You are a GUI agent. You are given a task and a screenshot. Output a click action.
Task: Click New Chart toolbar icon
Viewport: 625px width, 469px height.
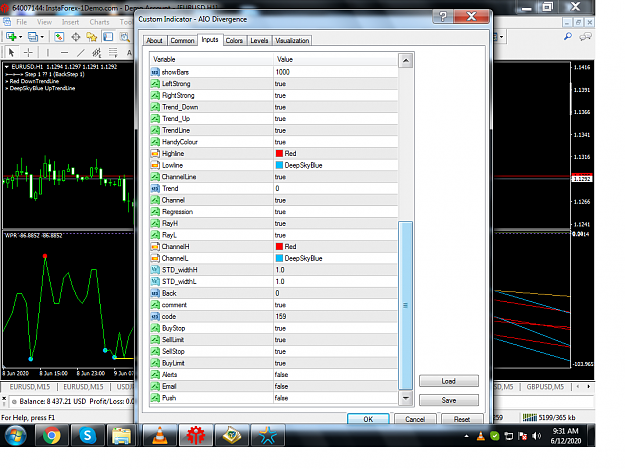[11, 37]
